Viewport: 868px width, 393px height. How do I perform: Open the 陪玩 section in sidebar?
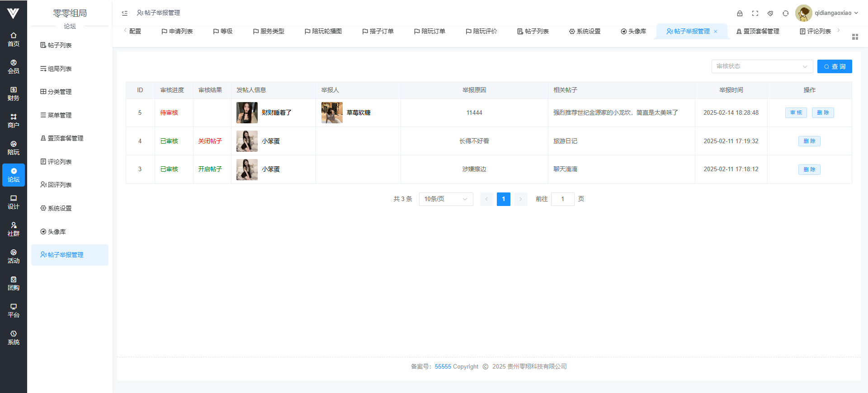click(14, 148)
